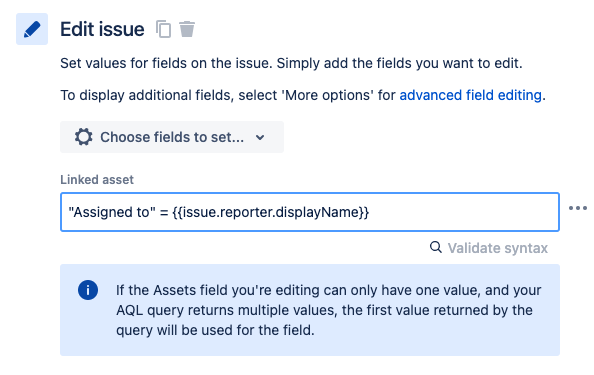
Task: Click the AQL query info message text
Action: click(328, 310)
